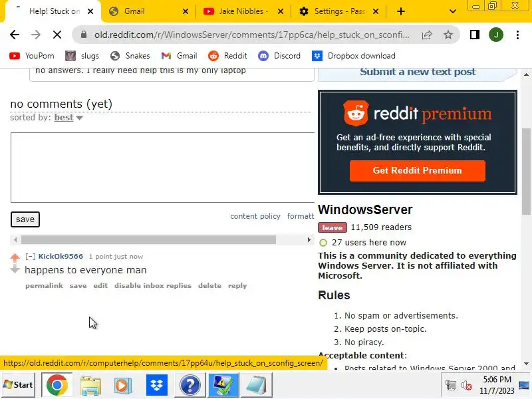
Task: Reply to the comment
Action: [237, 286]
